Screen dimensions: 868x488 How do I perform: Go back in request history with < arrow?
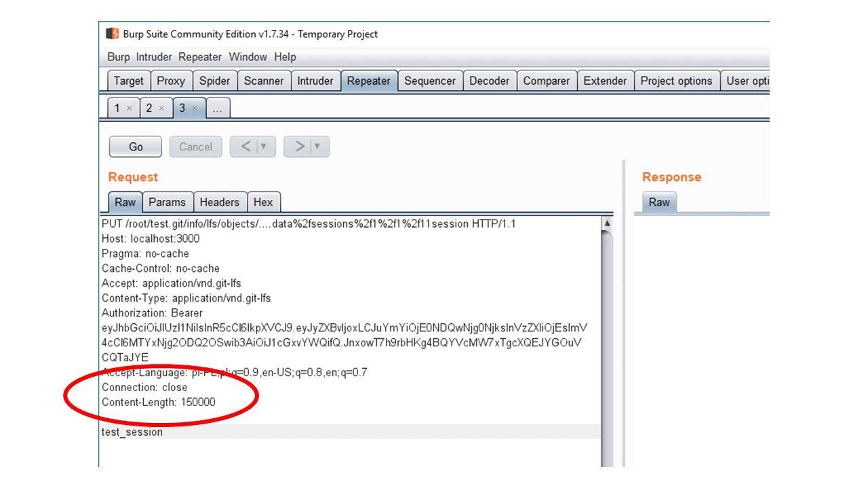click(245, 146)
